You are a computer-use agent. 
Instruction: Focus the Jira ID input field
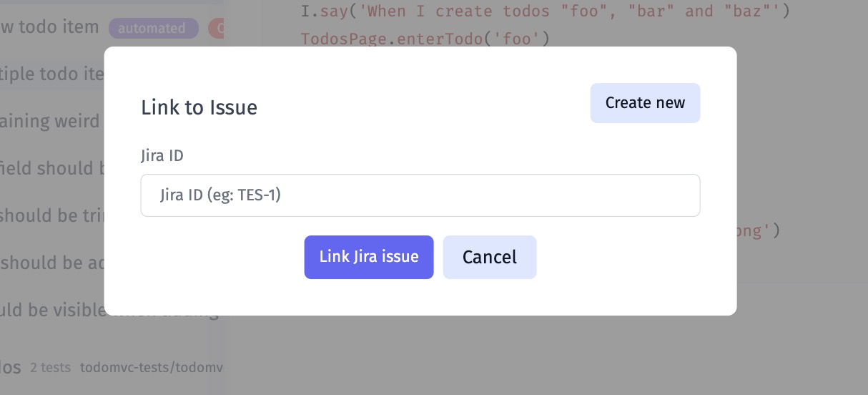(420, 195)
